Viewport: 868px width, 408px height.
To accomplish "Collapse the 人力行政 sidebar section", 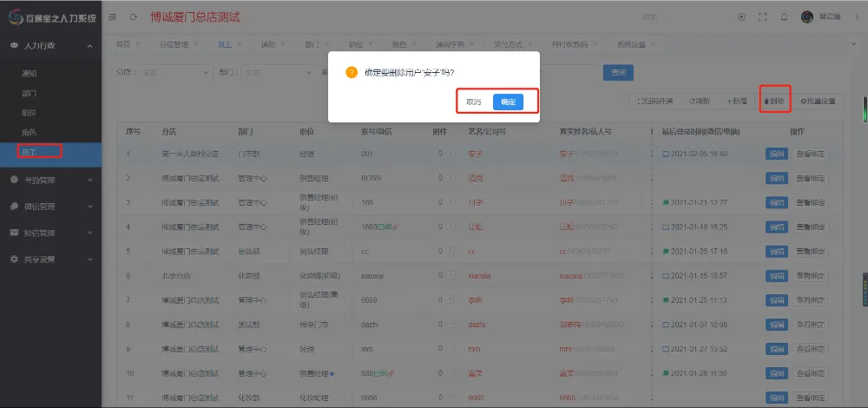I will (x=50, y=45).
